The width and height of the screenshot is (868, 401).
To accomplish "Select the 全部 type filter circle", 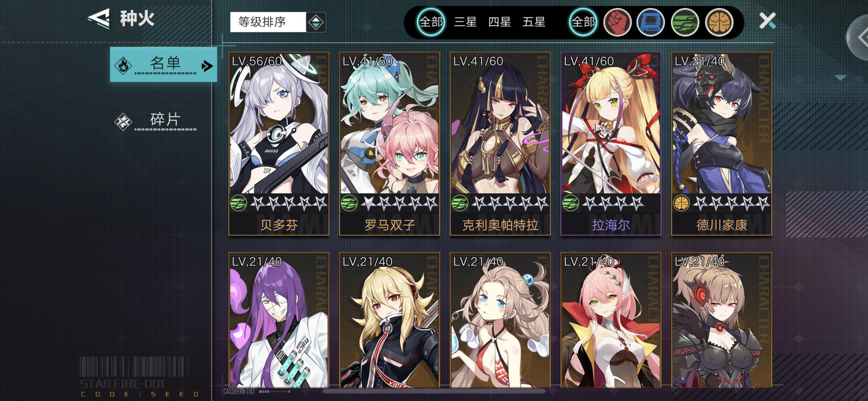I will pyautogui.click(x=583, y=22).
